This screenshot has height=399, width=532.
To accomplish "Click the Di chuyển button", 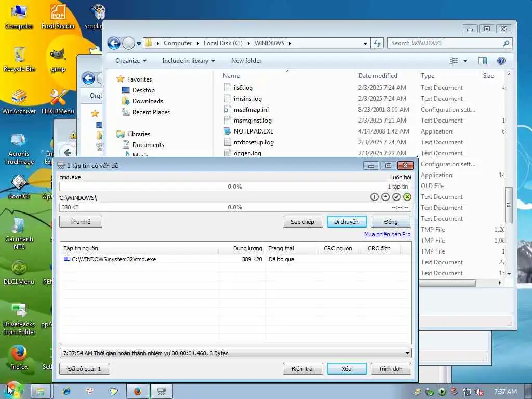I will point(347,222).
